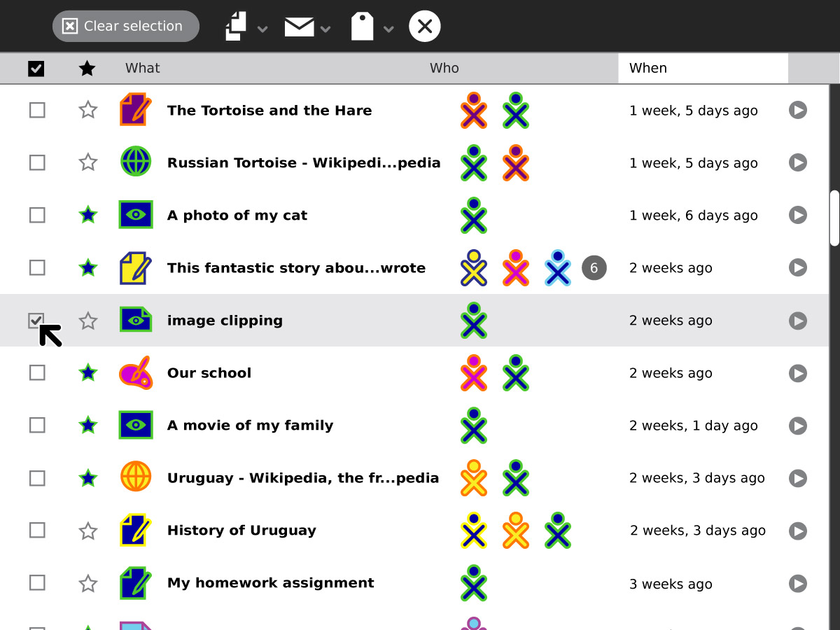
Task: Expand the copy icon dropdown arrow
Action: [262, 29]
